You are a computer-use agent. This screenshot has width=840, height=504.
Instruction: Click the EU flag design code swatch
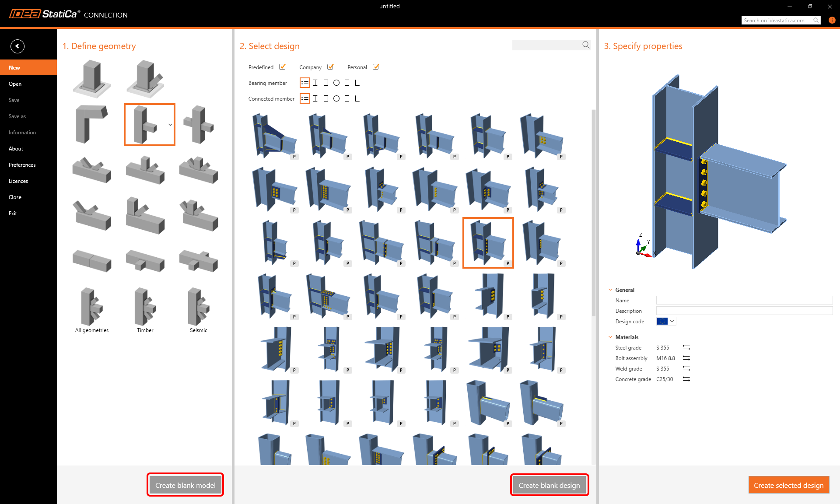662,321
